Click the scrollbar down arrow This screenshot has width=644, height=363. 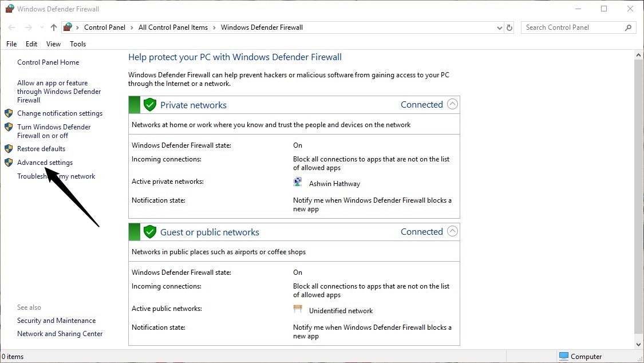point(638,345)
